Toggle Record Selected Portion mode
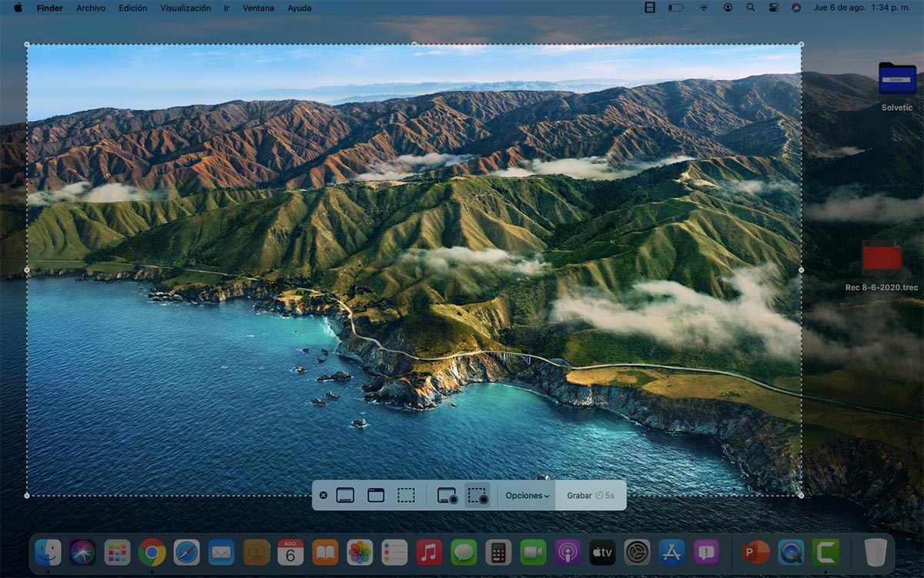 click(477, 496)
